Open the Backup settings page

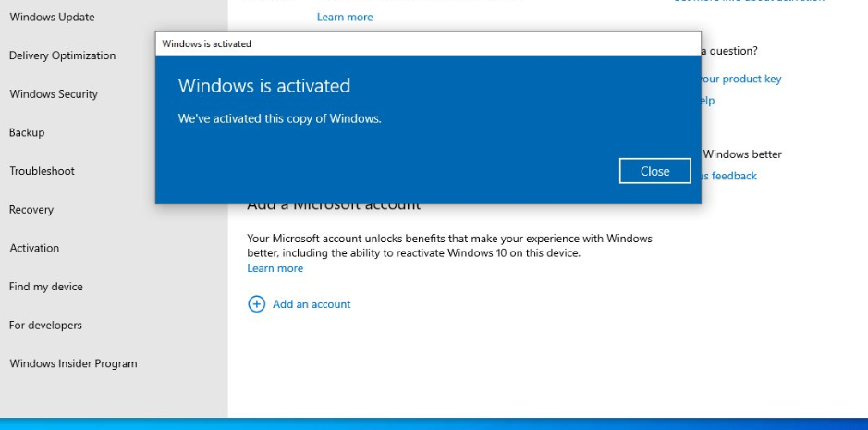click(27, 133)
